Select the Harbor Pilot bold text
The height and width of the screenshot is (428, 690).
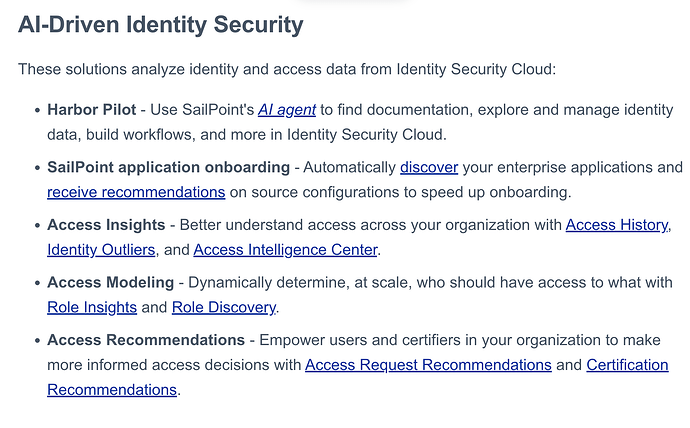[x=92, y=110]
